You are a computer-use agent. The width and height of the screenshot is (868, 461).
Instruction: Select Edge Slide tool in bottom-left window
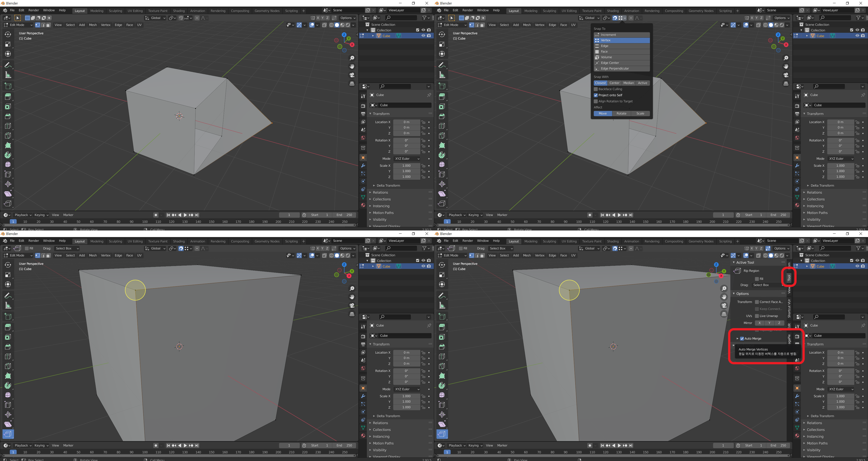[x=8, y=405]
